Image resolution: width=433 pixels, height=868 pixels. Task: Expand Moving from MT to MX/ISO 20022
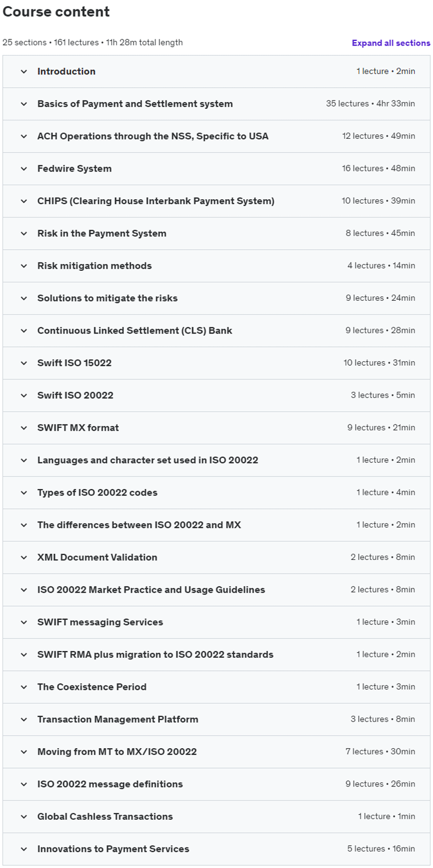click(x=216, y=751)
